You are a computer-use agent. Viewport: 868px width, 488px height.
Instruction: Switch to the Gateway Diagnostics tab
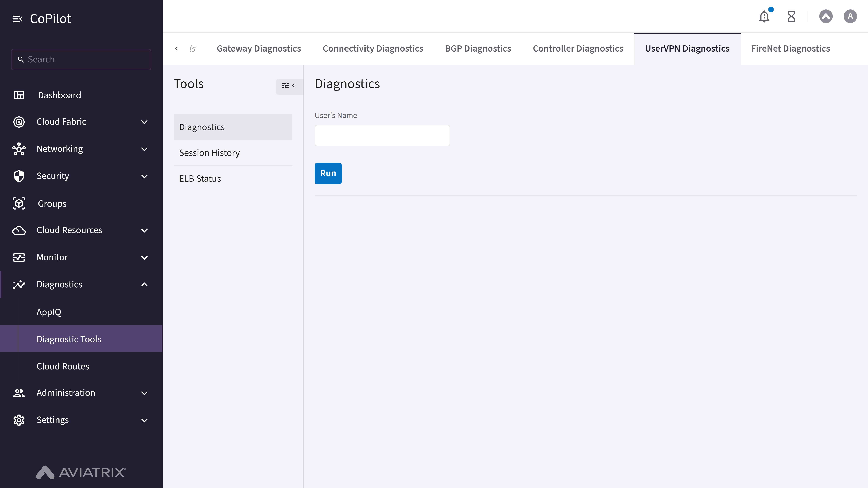(x=258, y=48)
